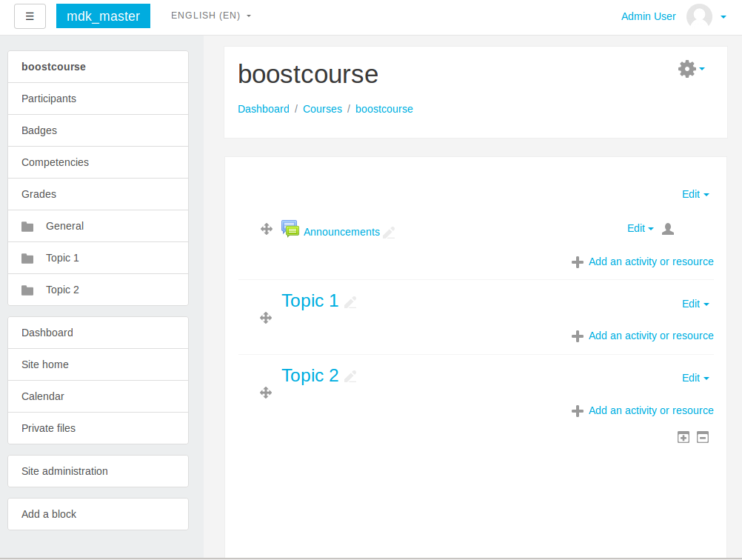This screenshot has height=560, width=742.
Task: Add an activity or resource to General
Action: [x=651, y=261]
